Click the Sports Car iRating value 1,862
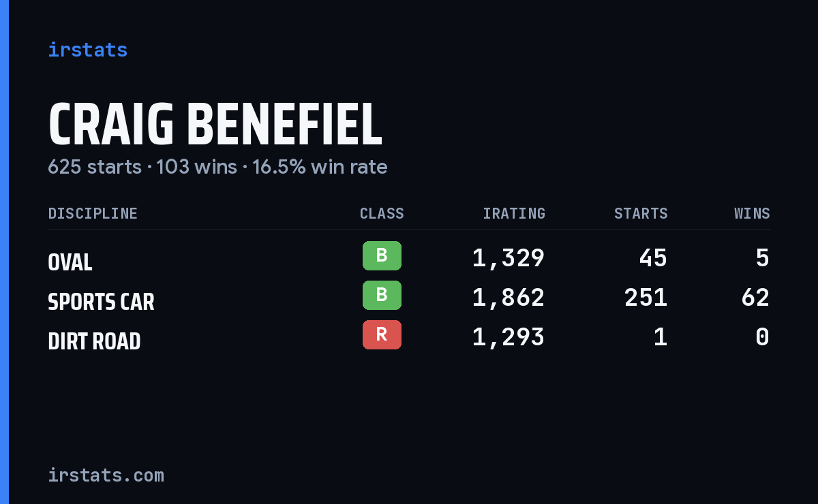The width and height of the screenshot is (818, 504). 508,298
